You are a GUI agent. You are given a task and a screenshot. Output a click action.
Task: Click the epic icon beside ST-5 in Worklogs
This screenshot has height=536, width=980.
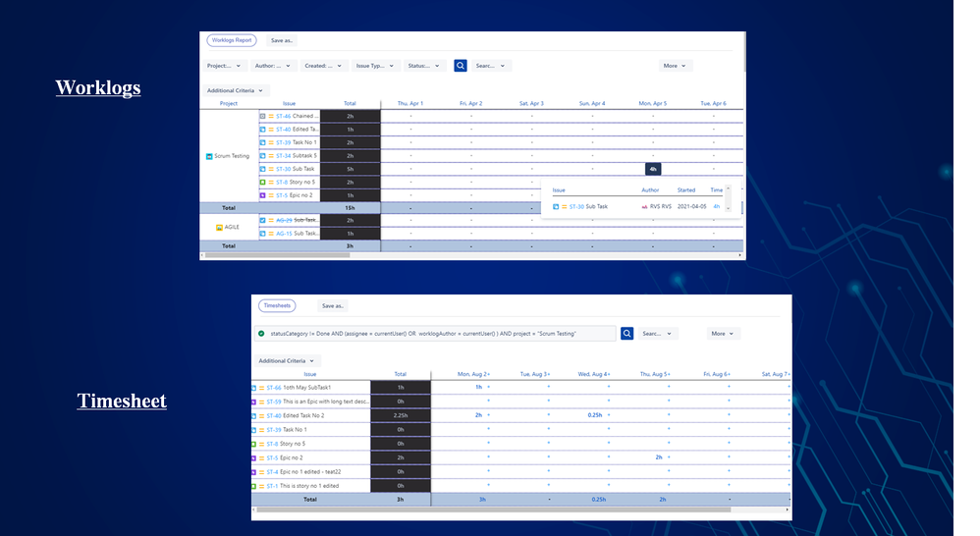point(262,195)
